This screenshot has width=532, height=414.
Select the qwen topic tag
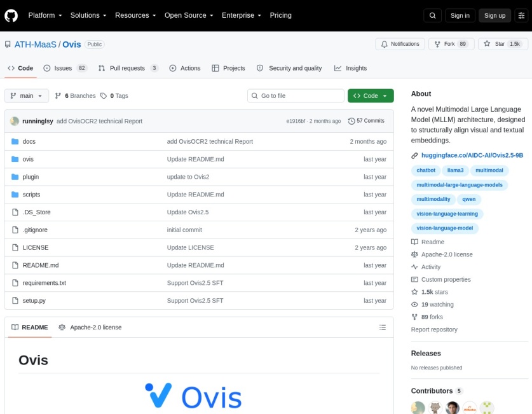point(468,199)
